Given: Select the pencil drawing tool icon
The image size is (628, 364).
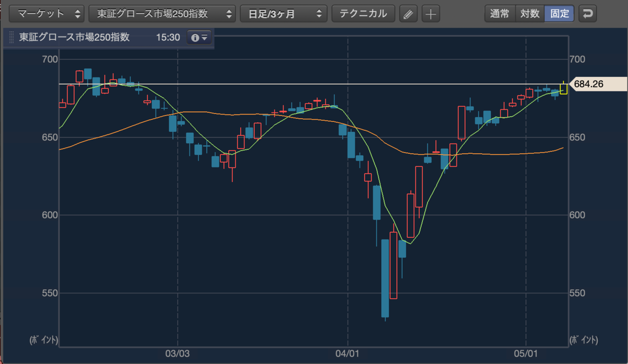Looking at the screenshot, I should [409, 14].
